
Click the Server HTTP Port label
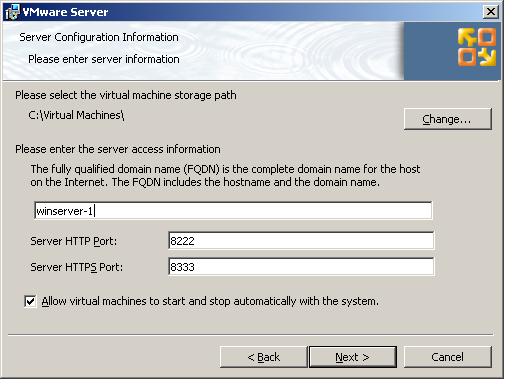click(x=74, y=241)
